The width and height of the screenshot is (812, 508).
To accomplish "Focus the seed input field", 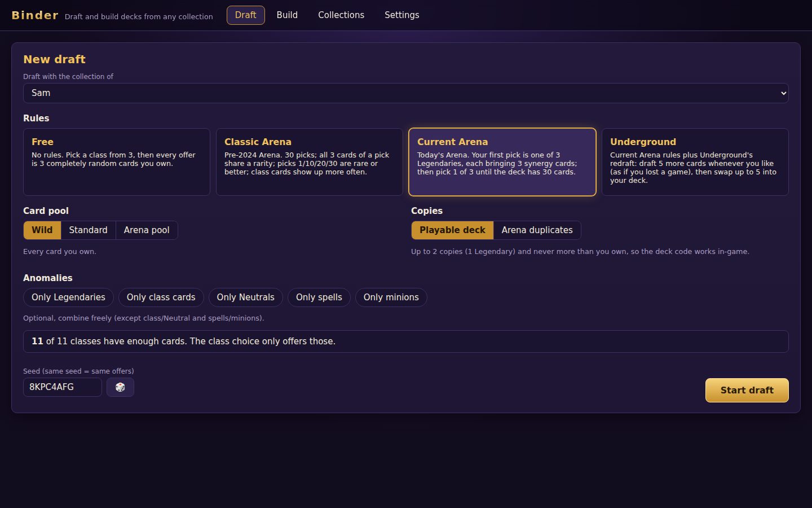I will tap(63, 387).
